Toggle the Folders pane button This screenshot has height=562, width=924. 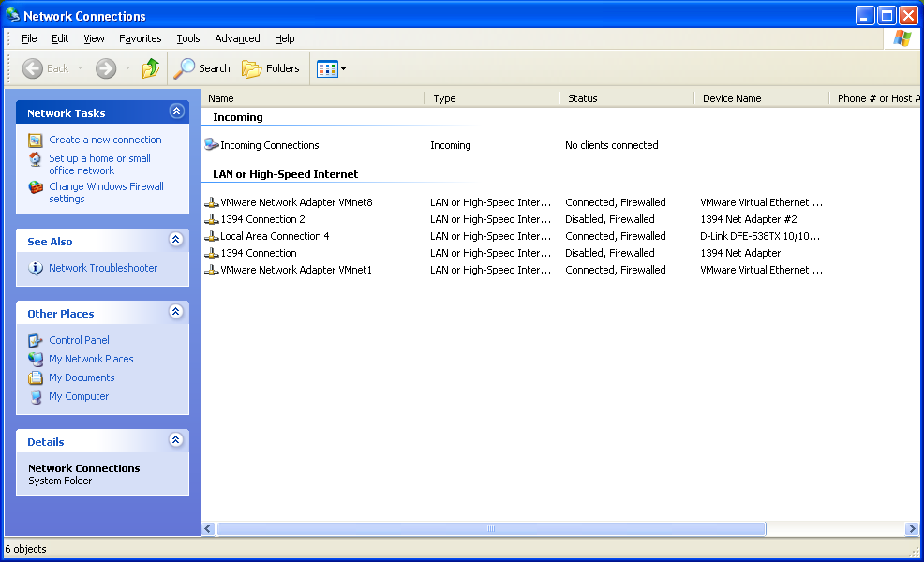click(271, 68)
